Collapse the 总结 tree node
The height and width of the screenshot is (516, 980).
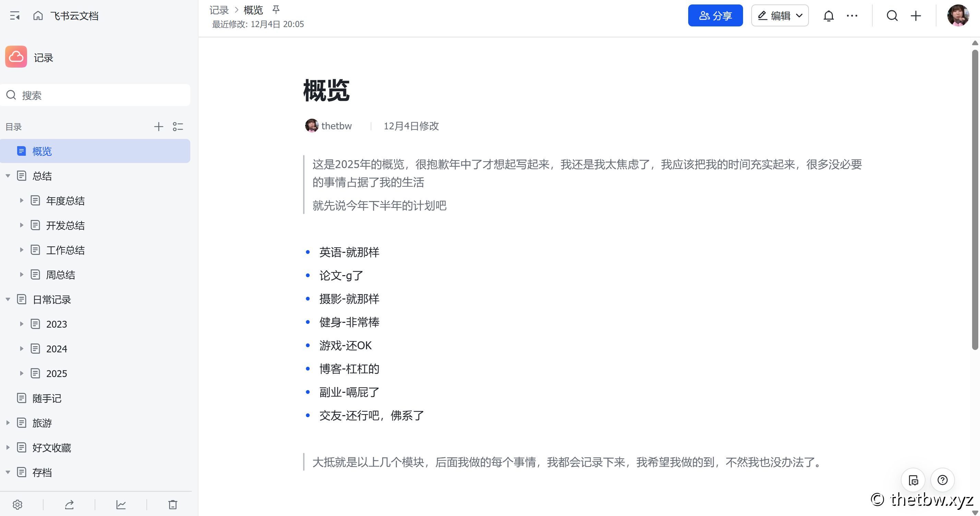pyautogui.click(x=8, y=176)
